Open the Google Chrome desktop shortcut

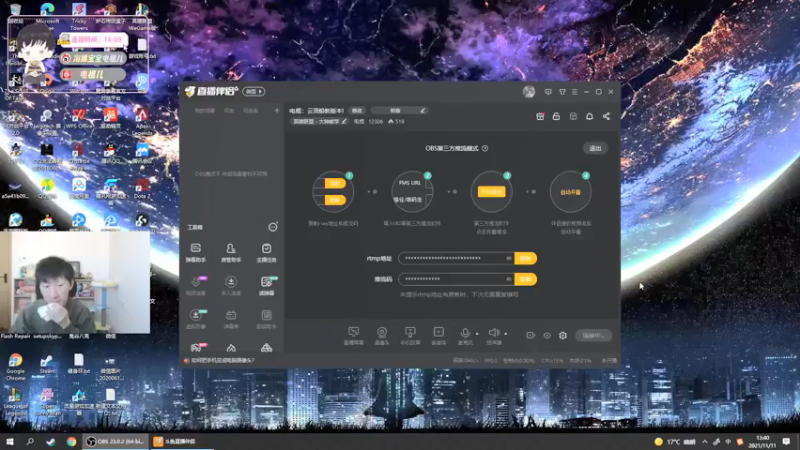point(15,366)
